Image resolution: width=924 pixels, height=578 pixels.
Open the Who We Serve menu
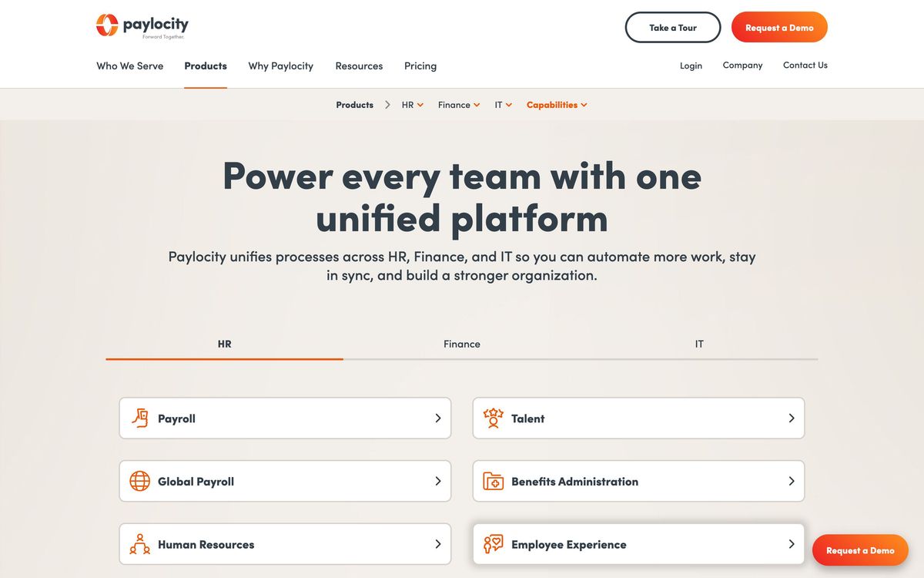(129, 66)
